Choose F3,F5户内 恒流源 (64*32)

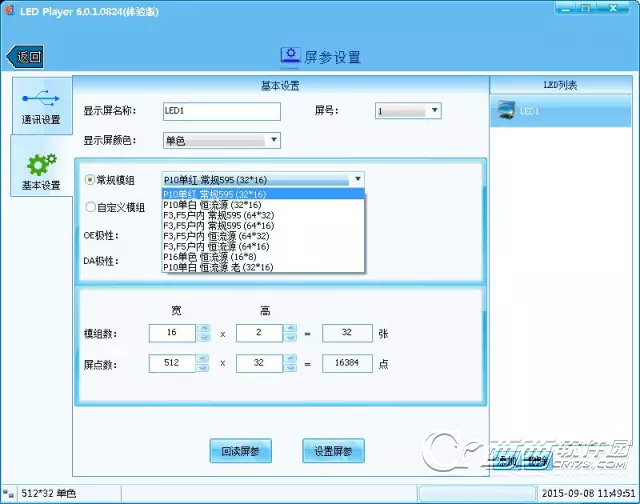[x=263, y=236]
